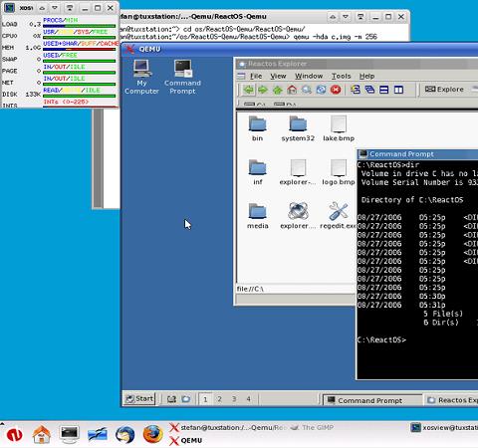478x448 pixels.
Task: Select the inf folder
Action: [x=258, y=172]
